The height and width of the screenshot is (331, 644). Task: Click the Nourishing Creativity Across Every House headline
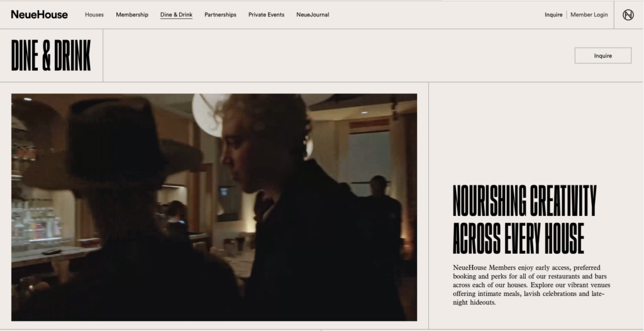click(x=524, y=219)
